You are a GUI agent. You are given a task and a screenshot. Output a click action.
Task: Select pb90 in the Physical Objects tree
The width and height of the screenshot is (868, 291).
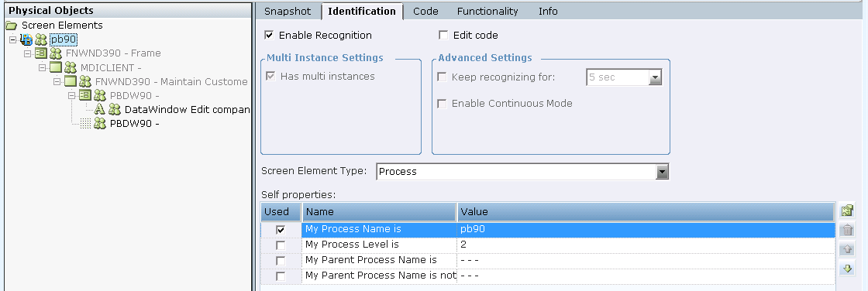click(x=64, y=39)
